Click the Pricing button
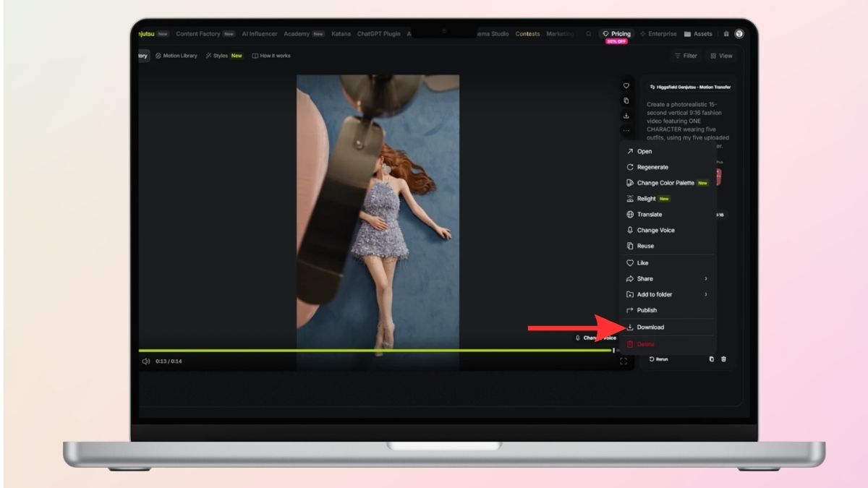This screenshot has width=868, height=488. point(616,34)
